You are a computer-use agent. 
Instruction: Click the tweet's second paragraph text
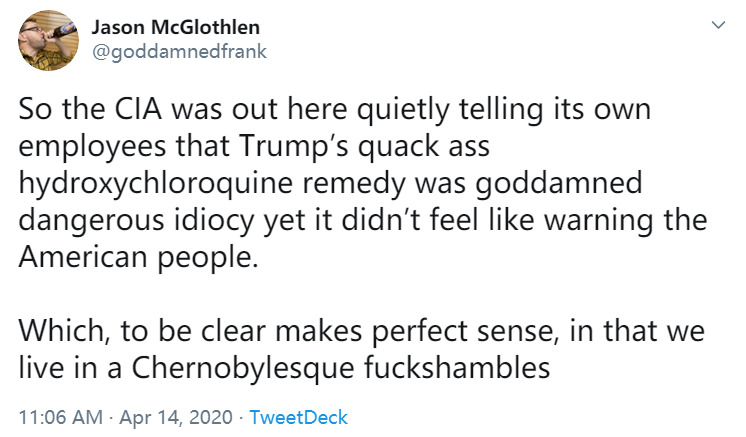(360, 346)
